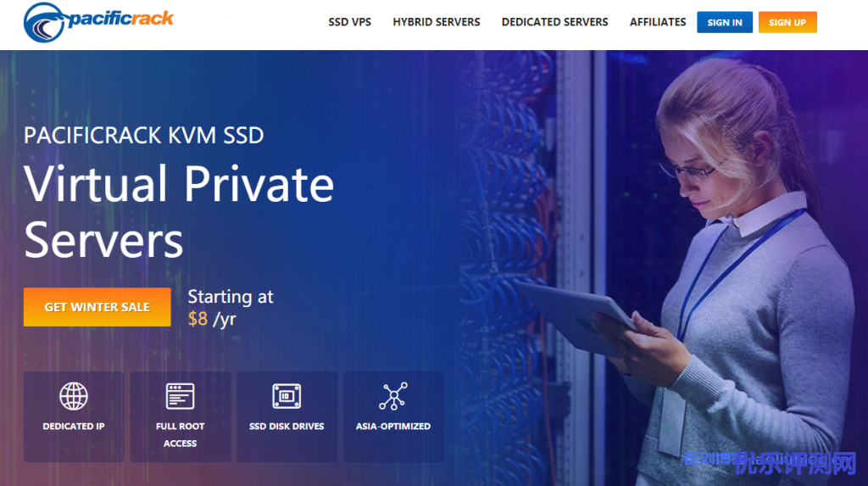Click the Get Winter Sale button
This screenshot has height=486, width=868.
click(x=97, y=307)
